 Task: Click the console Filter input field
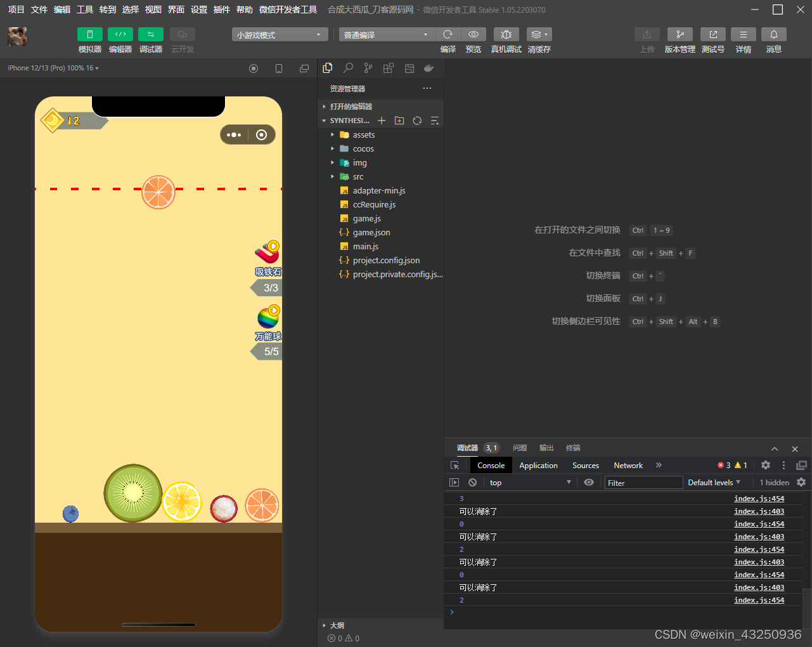coord(643,483)
